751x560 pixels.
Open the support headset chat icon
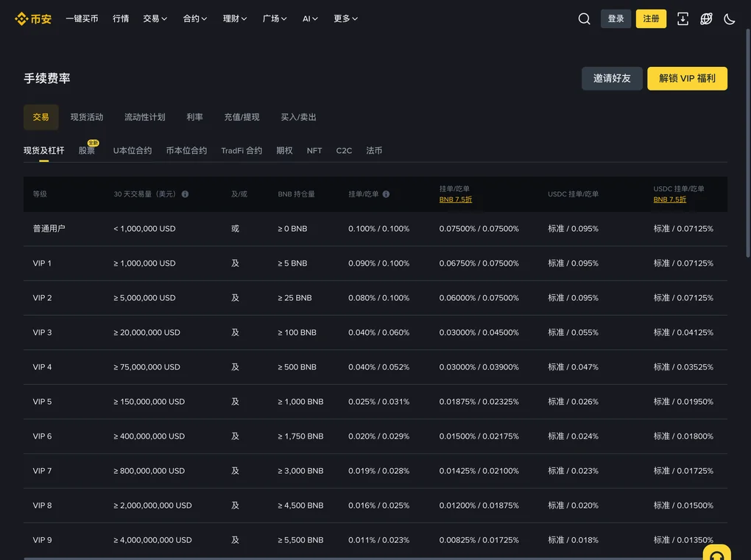click(716, 554)
